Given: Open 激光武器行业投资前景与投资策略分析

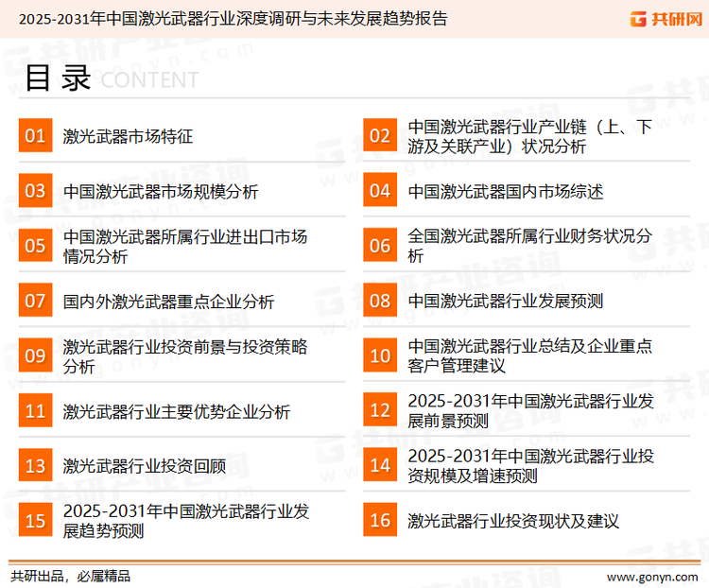Looking at the screenshot, I should click(185, 356).
